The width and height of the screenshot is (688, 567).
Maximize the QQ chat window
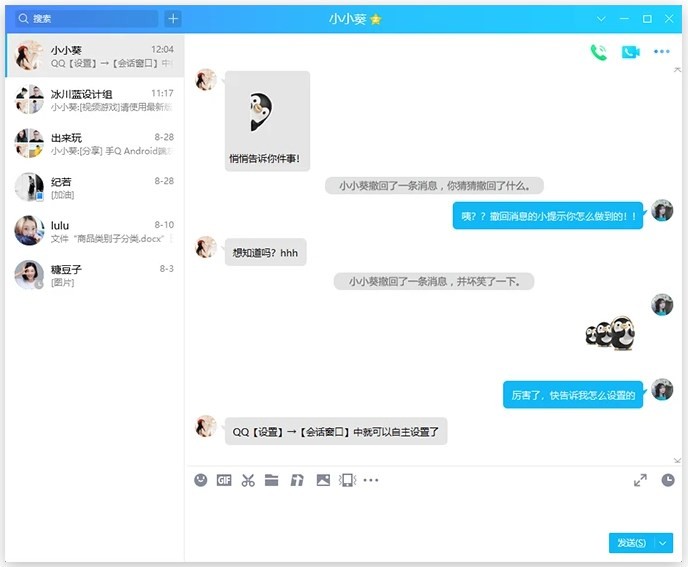[x=647, y=18]
